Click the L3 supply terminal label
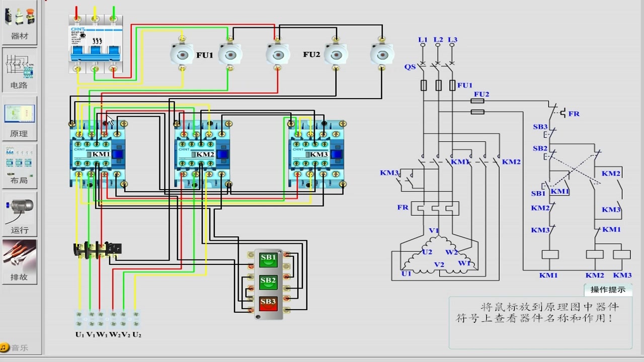Screen dimensions: 644x362 [x=453, y=40]
